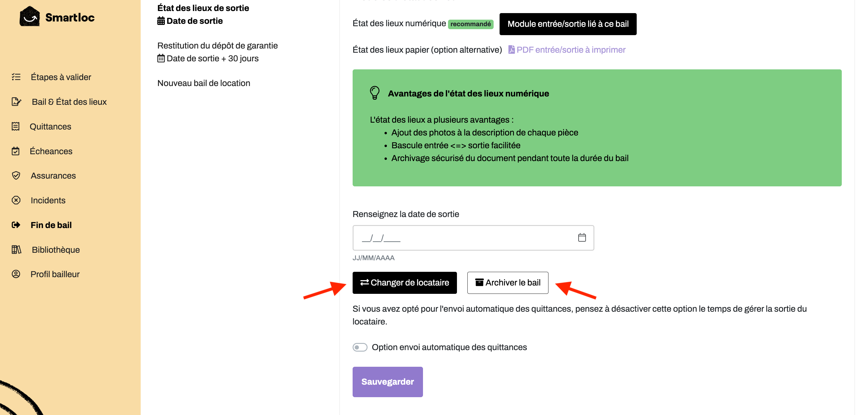Open the Fin de bail menu item

point(51,225)
